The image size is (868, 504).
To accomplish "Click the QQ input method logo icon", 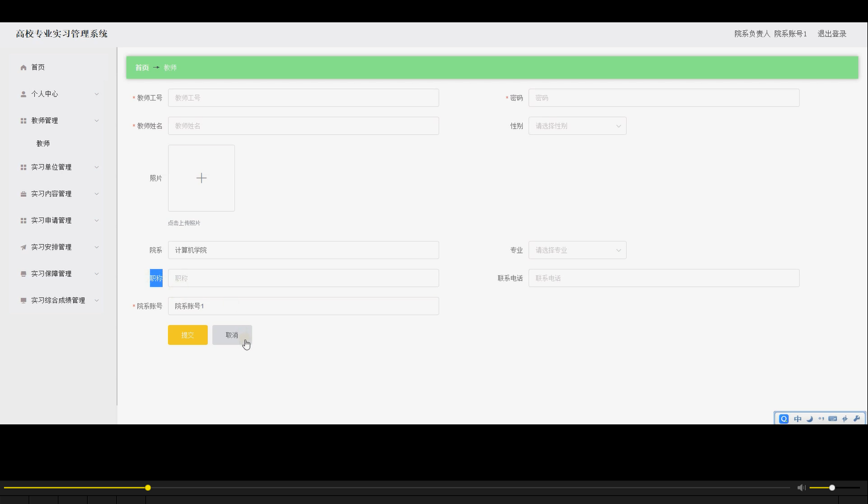I will click(784, 419).
